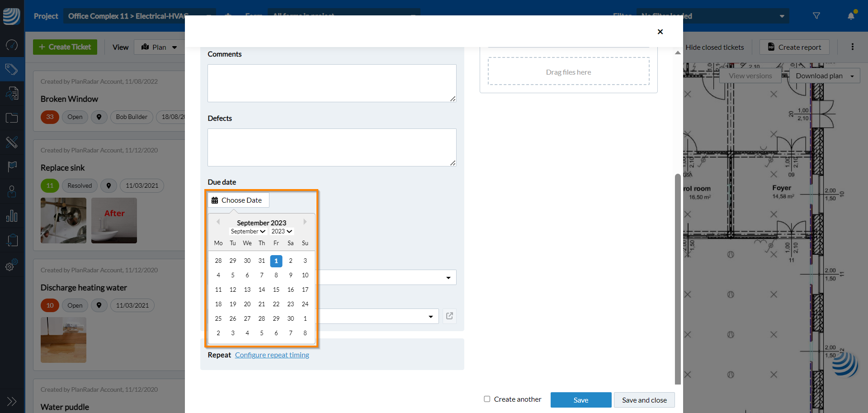Viewport: 868px width, 413px height.
Task: Open the month dropdown showing September
Action: 248,232
